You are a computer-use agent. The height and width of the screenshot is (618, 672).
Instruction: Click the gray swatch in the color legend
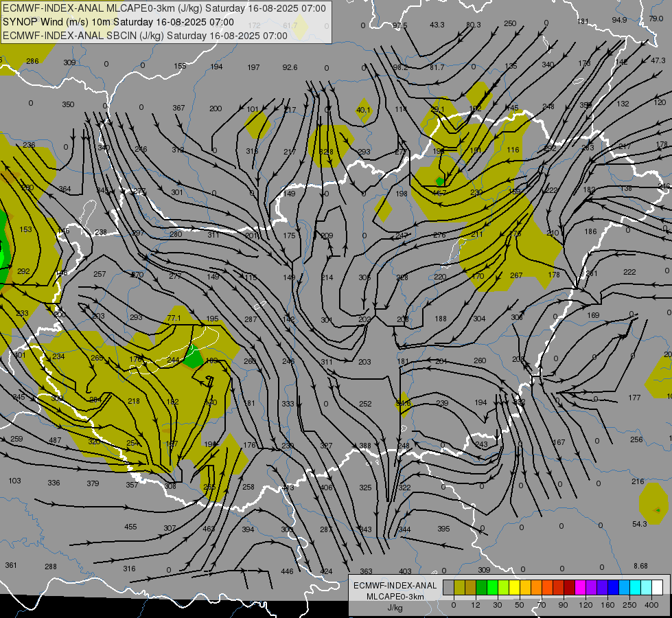pyautogui.click(x=448, y=587)
